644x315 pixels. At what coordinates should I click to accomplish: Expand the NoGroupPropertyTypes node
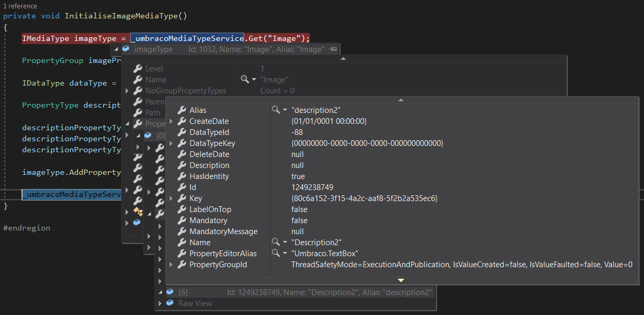click(x=126, y=91)
